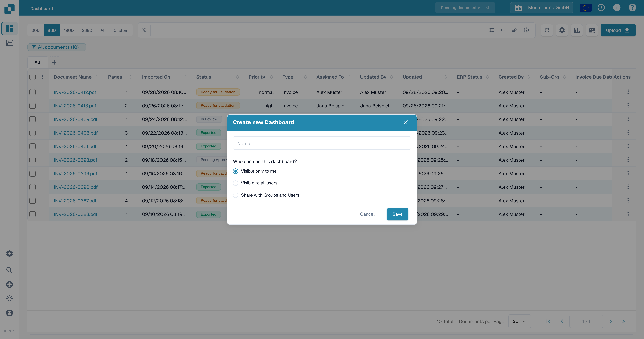Click the All documents (10) filter chip
Image resolution: width=644 pixels, height=339 pixels.
(x=57, y=47)
